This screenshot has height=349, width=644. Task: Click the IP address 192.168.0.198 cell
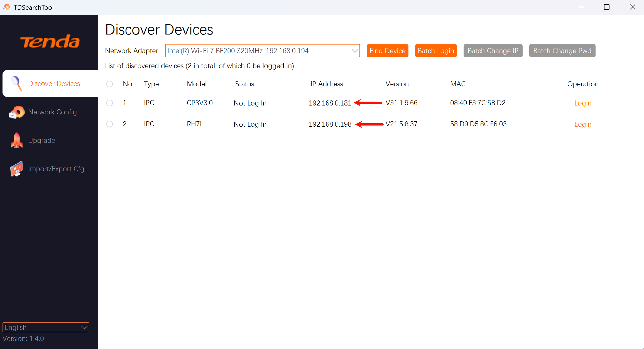click(x=330, y=124)
